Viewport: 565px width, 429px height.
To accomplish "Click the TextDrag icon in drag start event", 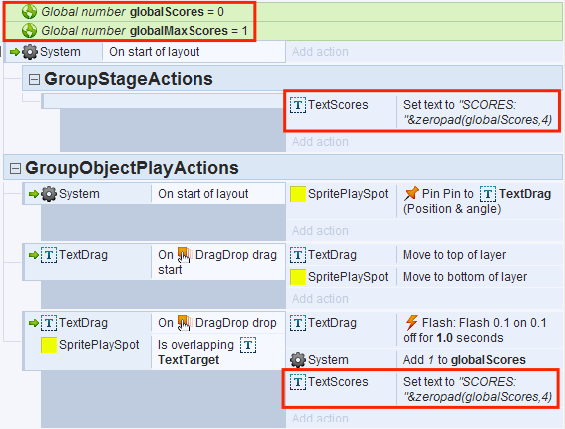I will coord(49,255).
